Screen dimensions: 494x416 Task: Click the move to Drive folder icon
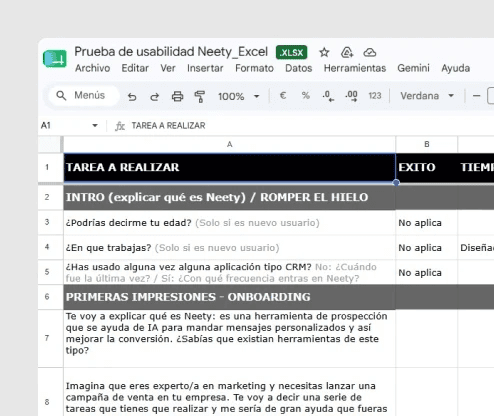coord(347,52)
